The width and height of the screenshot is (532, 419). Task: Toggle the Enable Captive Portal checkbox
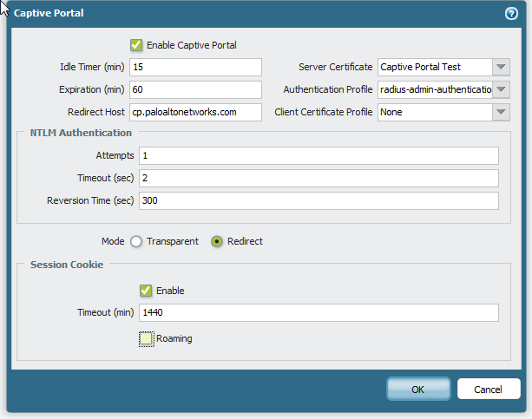pos(136,45)
